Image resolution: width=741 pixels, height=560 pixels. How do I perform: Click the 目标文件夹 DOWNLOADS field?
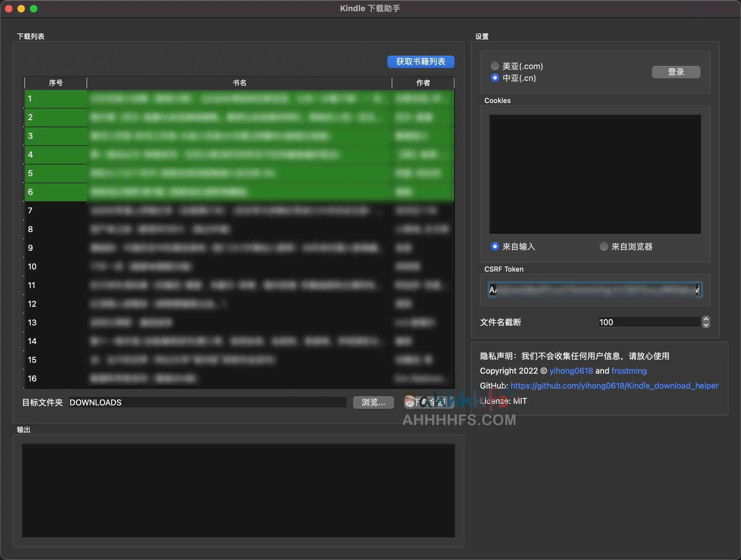[x=208, y=402]
